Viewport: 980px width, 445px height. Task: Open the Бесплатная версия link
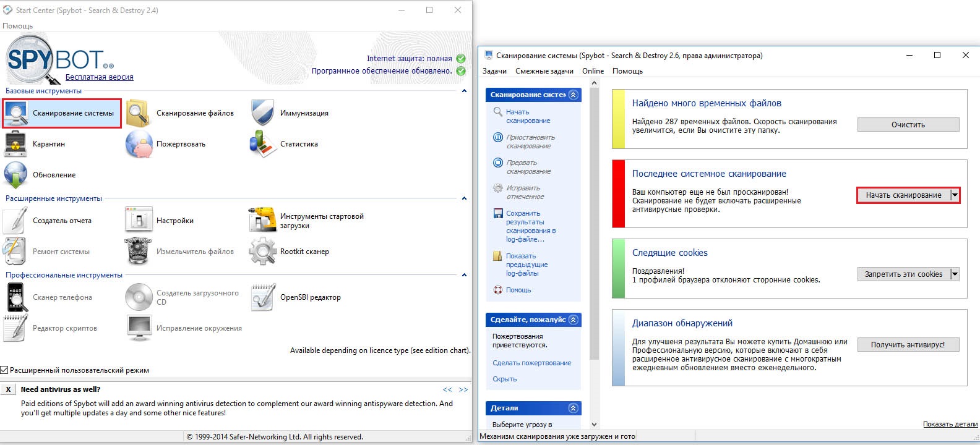pos(100,77)
